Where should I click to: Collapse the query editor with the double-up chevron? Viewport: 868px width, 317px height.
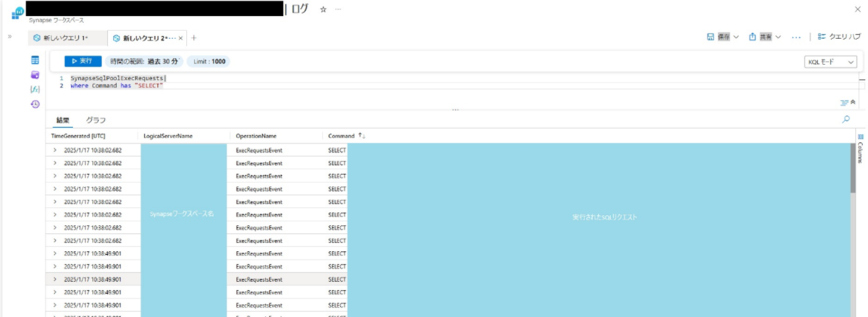coord(852,103)
